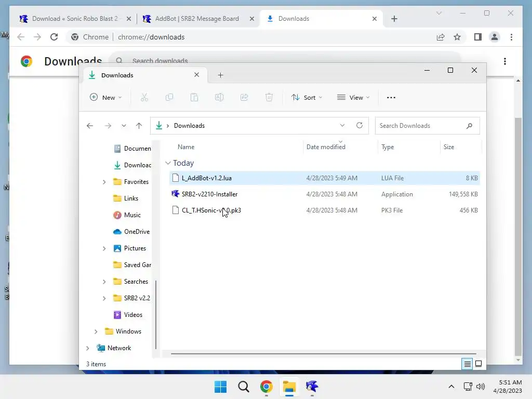Go up one folder level in Explorer
The image size is (532, 399).
[139, 126]
